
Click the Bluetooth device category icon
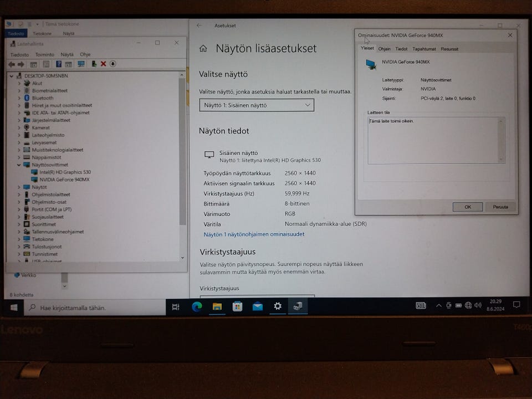click(x=27, y=98)
